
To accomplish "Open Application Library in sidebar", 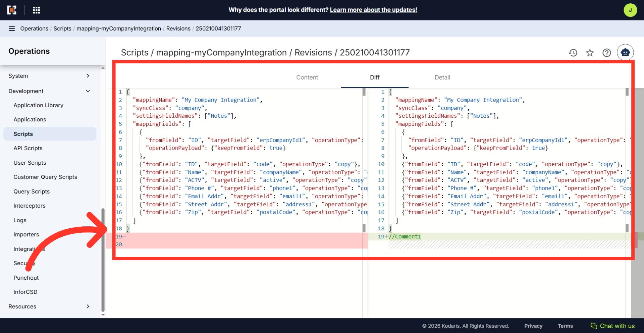I will (x=38, y=105).
